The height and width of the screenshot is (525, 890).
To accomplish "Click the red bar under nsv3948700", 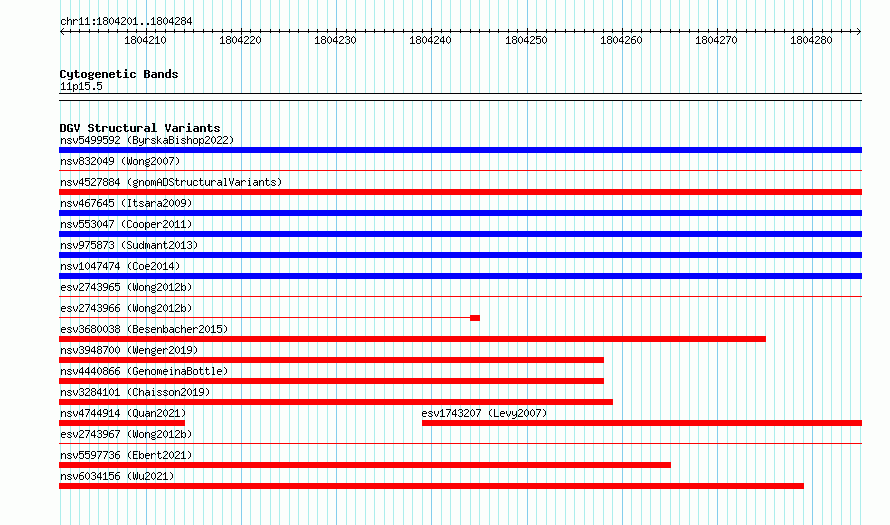I will 331,360.
